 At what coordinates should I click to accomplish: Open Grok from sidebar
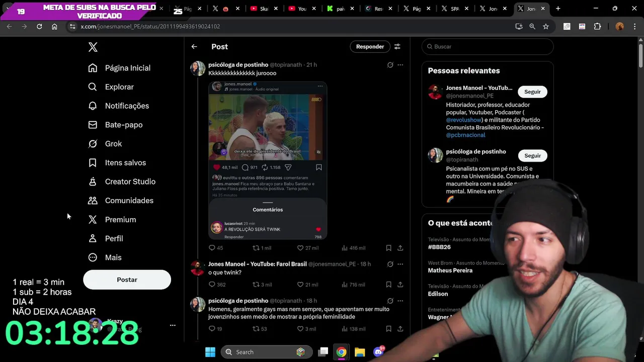[105, 144]
